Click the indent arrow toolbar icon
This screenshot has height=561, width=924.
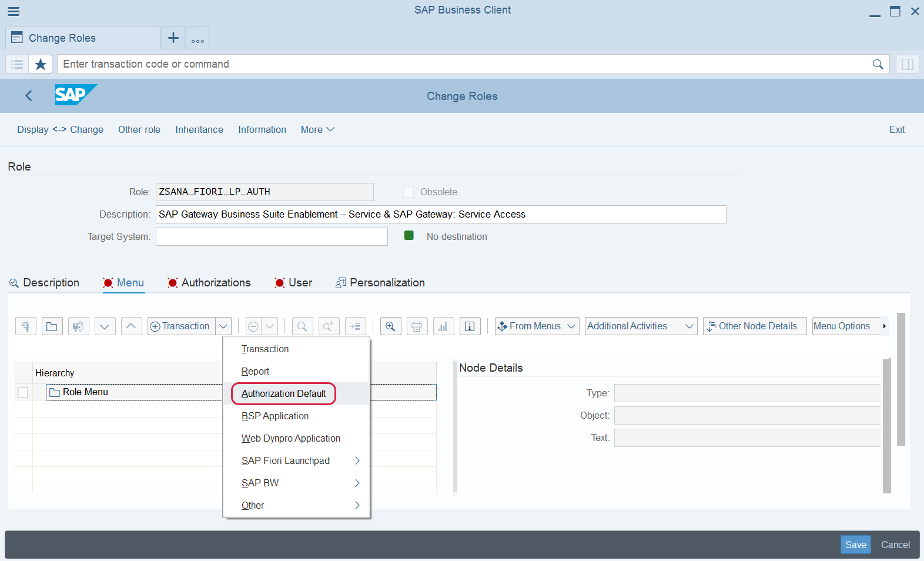pyautogui.click(x=356, y=326)
